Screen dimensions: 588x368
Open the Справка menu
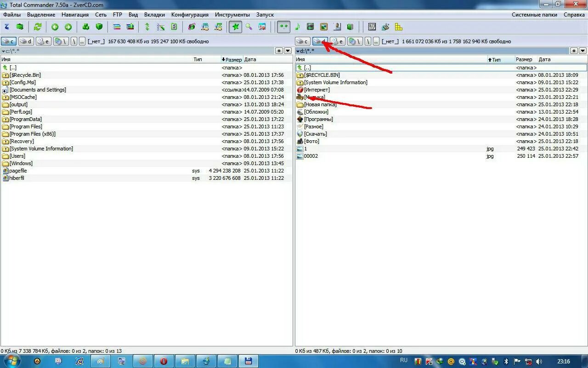tap(574, 15)
